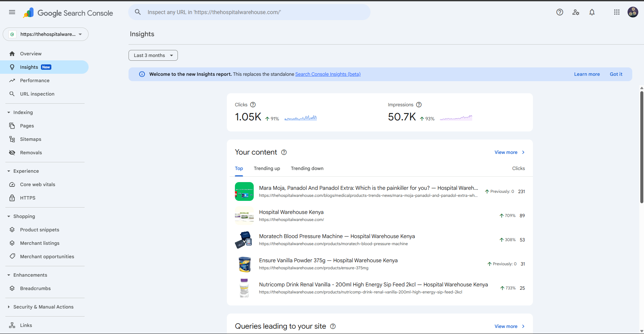Screen dimensions: 644x334
Task: Open the Ensure Vanilla Powder 375g row
Action: [x=380, y=264]
